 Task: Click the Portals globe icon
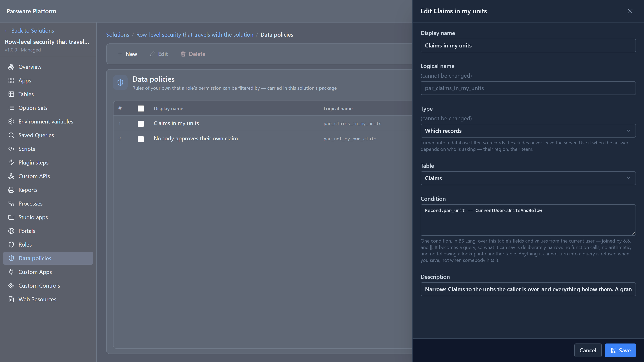tap(11, 231)
